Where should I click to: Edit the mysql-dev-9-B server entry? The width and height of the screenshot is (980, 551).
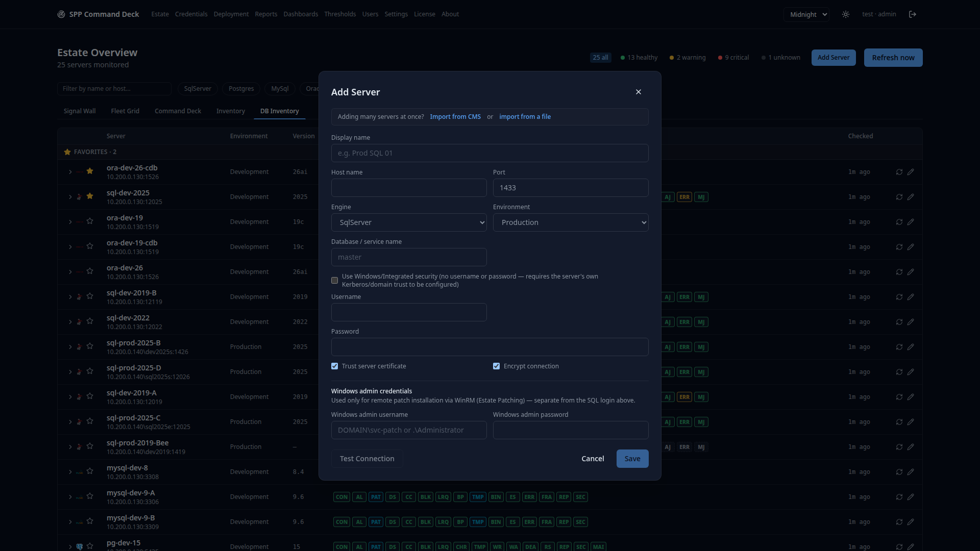[x=911, y=522]
